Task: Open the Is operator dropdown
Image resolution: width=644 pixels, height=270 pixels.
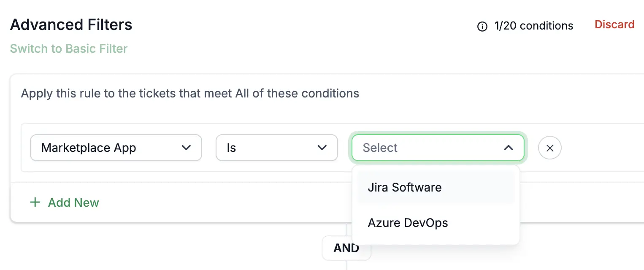Action: tap(277, 148)
